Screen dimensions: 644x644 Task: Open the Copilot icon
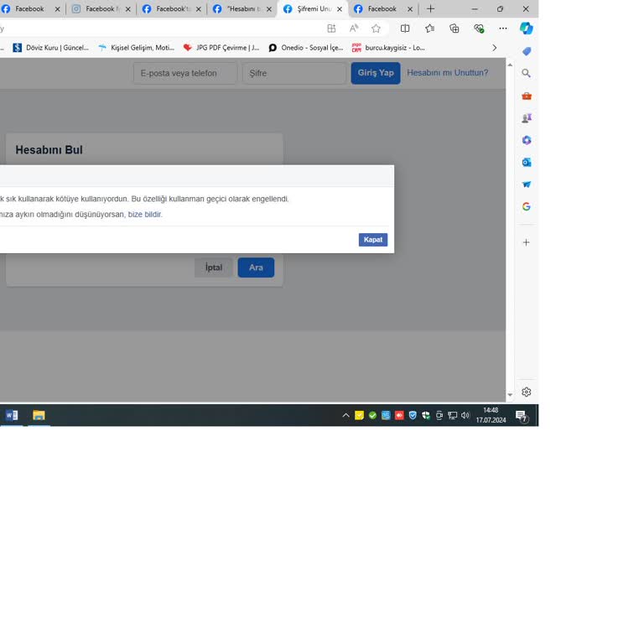(x=527, y=29)
